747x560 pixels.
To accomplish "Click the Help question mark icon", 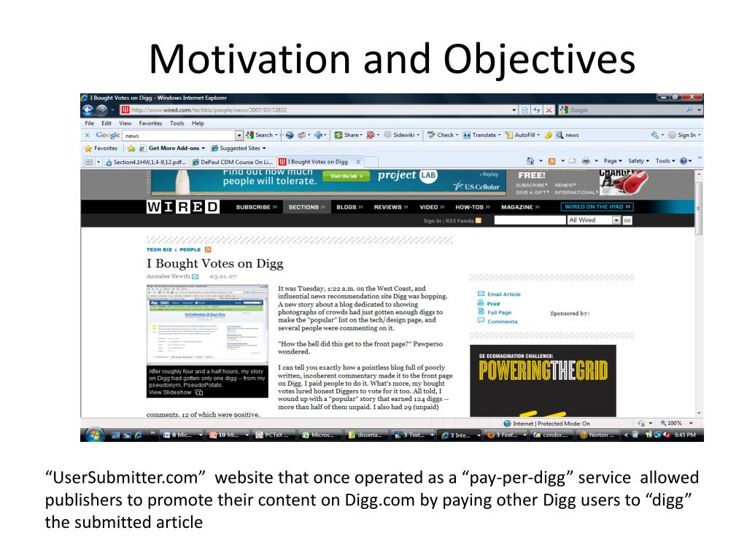I will tap(683, 161).
